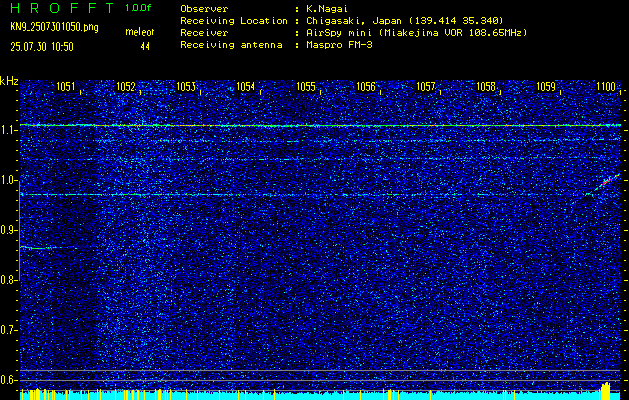Viewport: 629px width, 400px height.
Task: Click the meteor count value 44
Action: tap(145, 47)
